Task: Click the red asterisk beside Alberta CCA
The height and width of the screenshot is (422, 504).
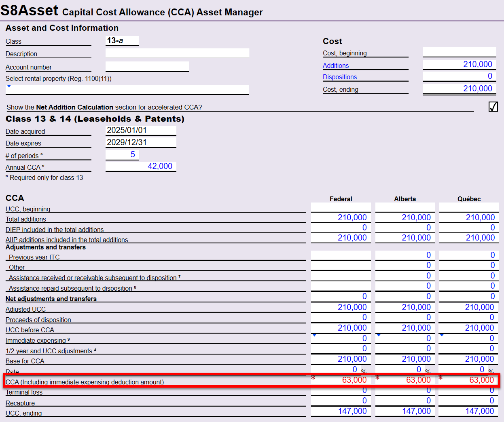Action: [377, 378]
